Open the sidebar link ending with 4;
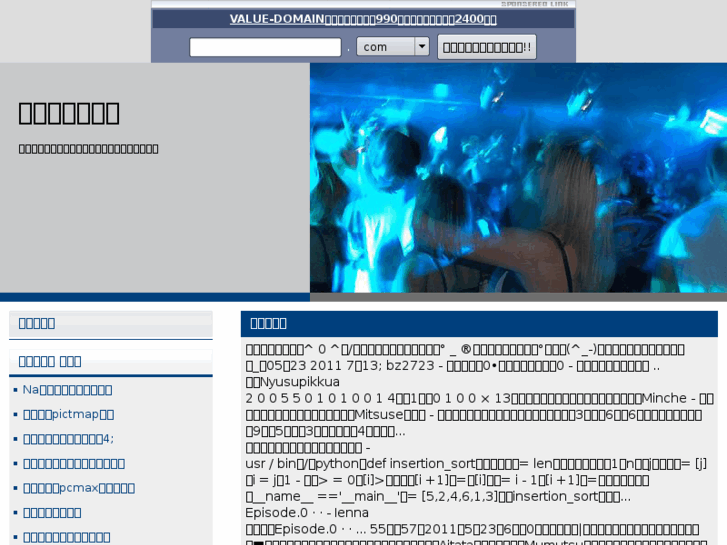The width and height of the screenshot is (727, 545). pos(69,439)
